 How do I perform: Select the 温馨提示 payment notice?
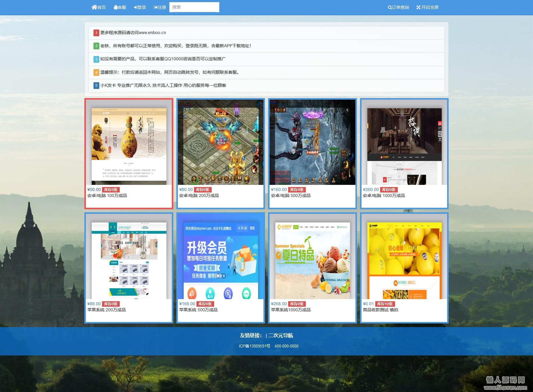266,72
